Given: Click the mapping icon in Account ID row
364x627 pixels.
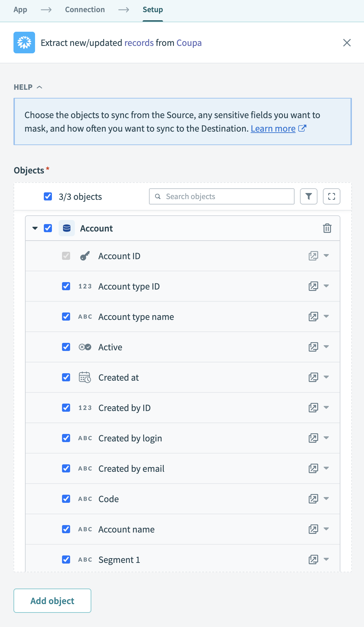Looking at the screenshot, I should pos(313,256).
